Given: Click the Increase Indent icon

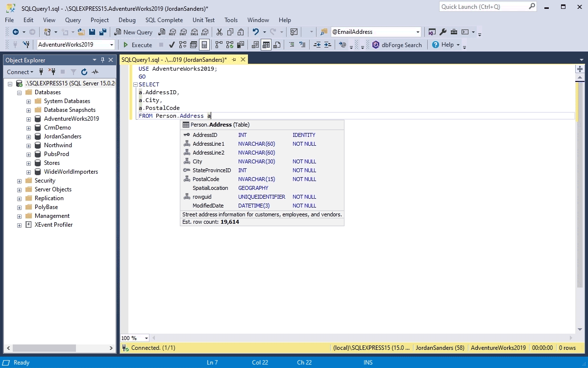Looking at the screenshot, I should coord(327,45).
